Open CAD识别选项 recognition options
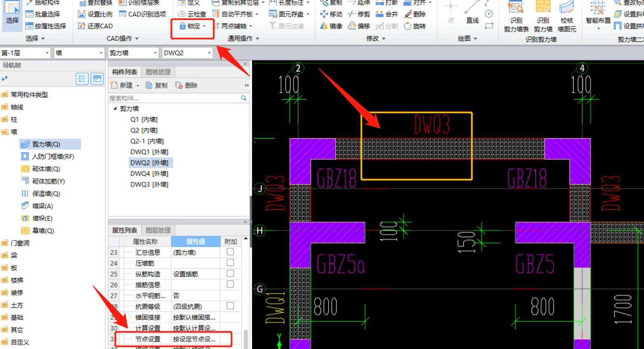644x349 pixels. (x=143, y=14)
